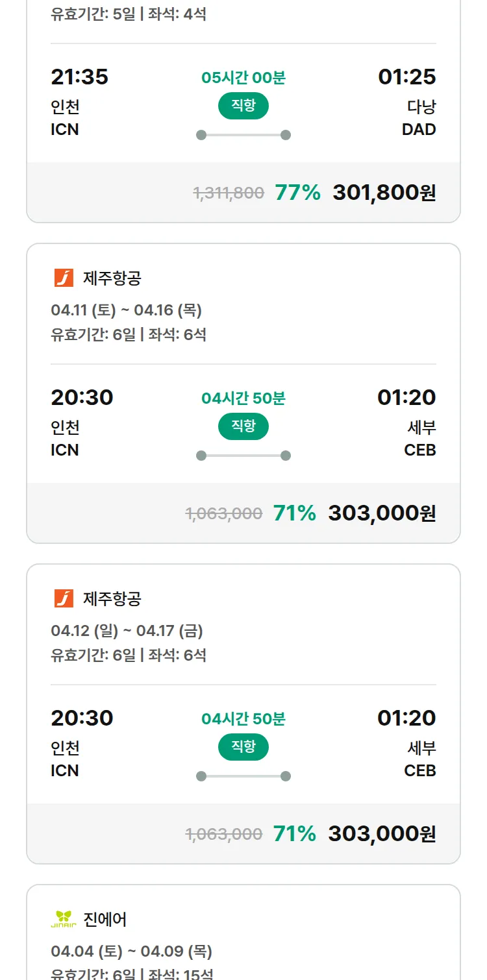Click the Jin Air butterfly logo

pos(64,919)
